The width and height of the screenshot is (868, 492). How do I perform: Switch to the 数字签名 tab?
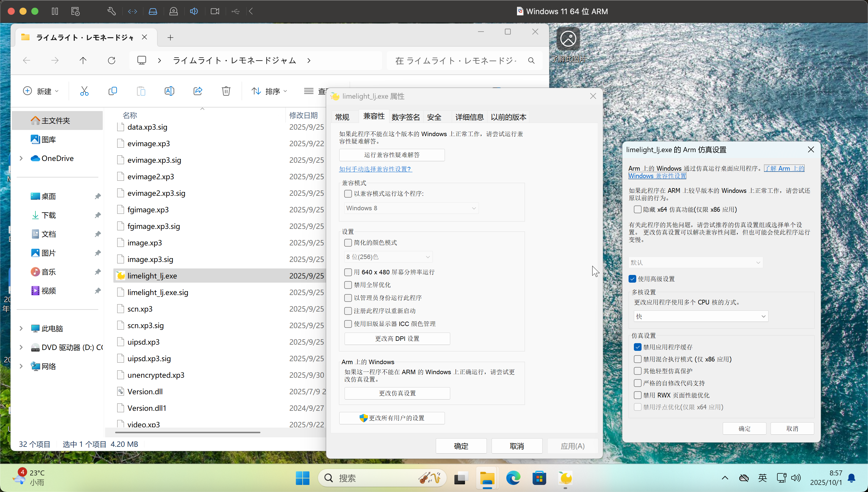pos(405,117)
